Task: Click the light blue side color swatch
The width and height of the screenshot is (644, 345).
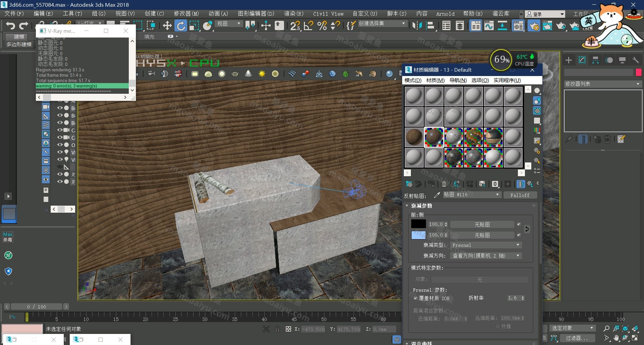Action: coord(418,235)
